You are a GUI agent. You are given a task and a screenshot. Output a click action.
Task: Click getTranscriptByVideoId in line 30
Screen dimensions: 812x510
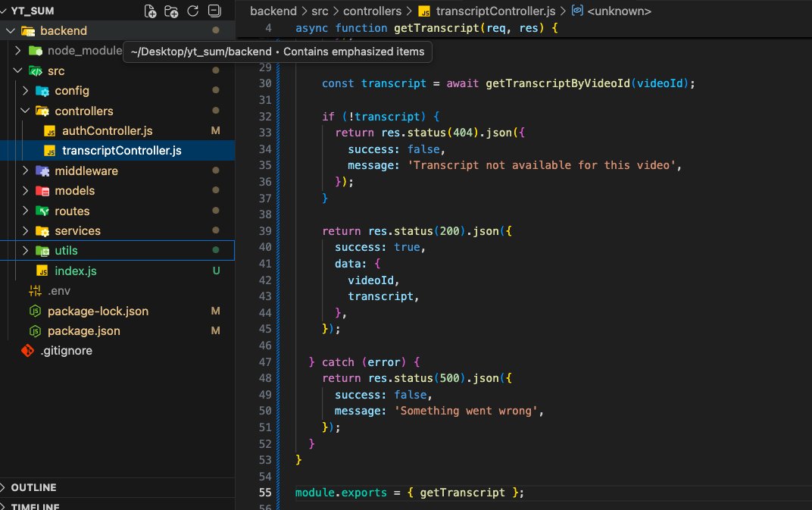(557, 83)
